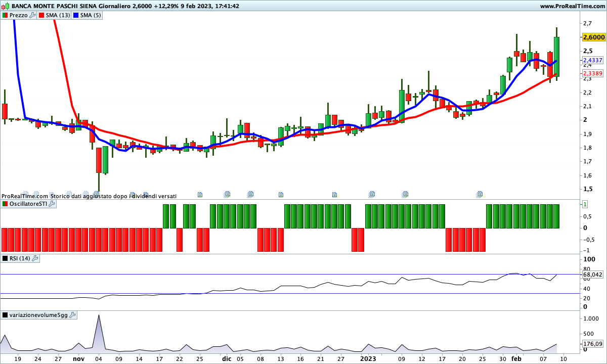Open OscillatoreSTI settings wrench
Image resolution: width=607 pixels, height=364 pixels.
[52, 204]
